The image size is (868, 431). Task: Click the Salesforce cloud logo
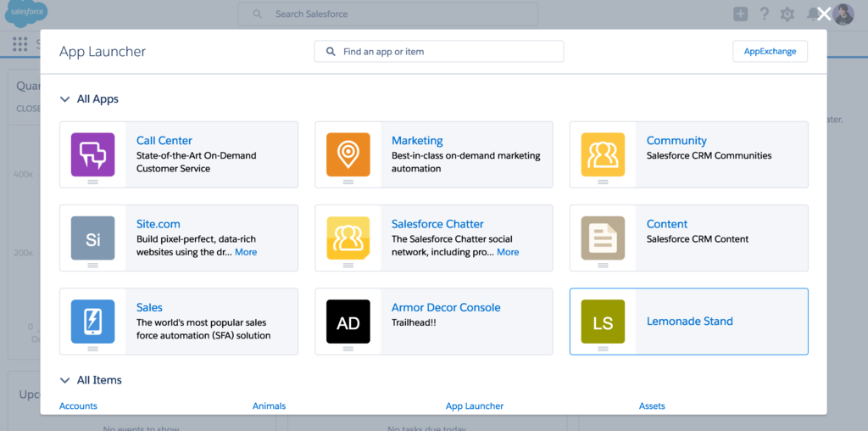[25, 14]
